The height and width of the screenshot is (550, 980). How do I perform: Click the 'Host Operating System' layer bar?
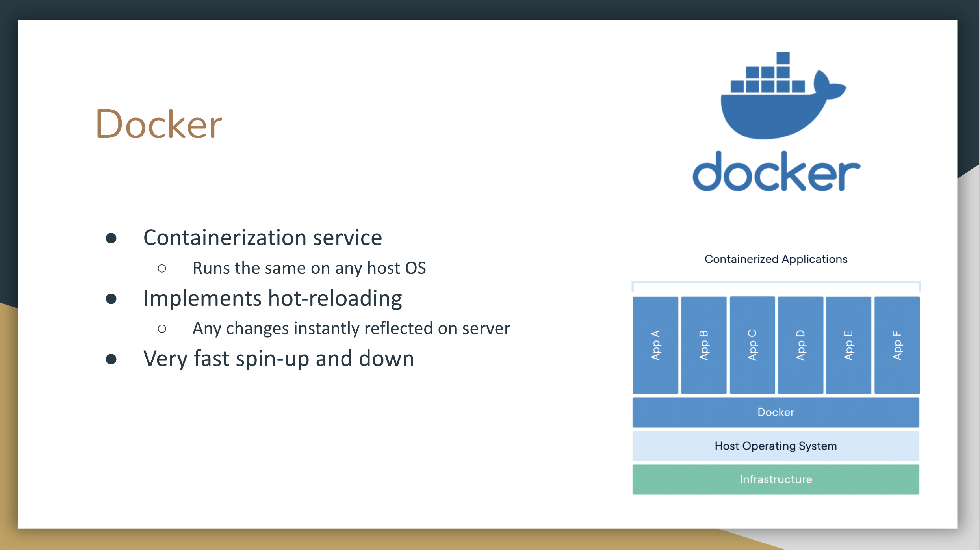776,446
